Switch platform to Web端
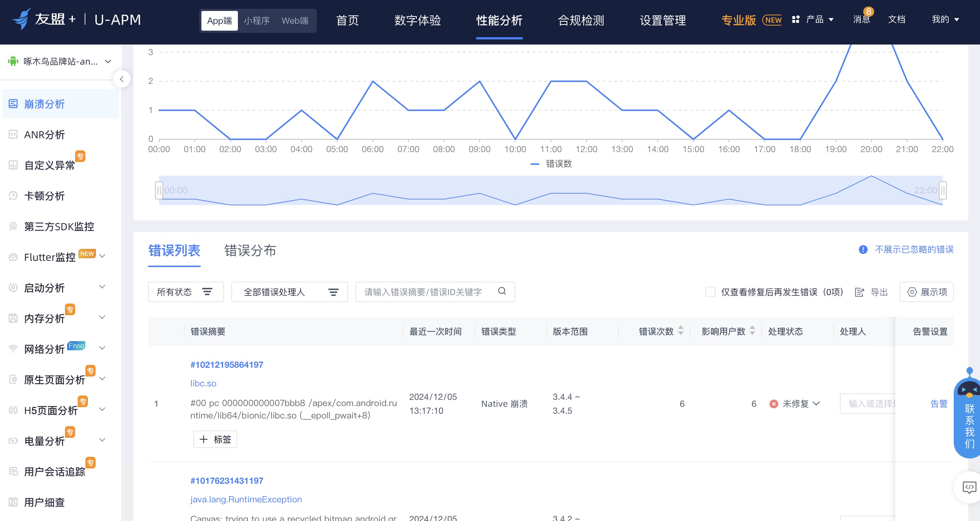Image resolution: width=980 pixels, height=521 pixels. click(295, 20)
